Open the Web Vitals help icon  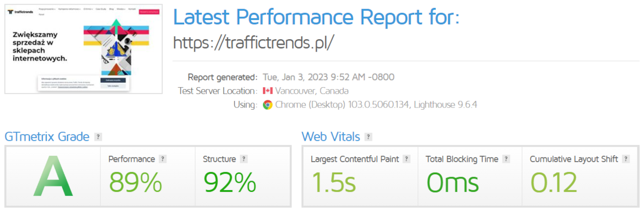pos(368,137)
